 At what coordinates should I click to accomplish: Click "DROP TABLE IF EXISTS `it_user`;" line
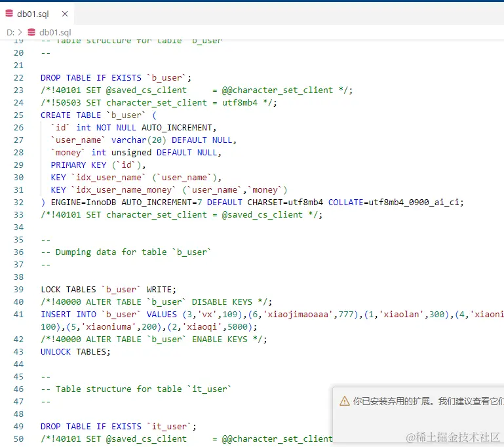(118, 427)
